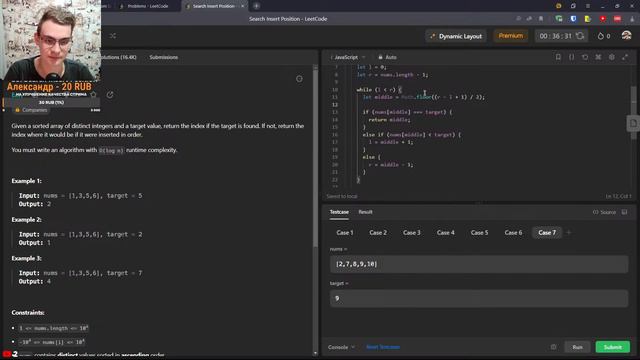Click the icon right of Source
Screen dimensions: 640x360
pos(624,212)
